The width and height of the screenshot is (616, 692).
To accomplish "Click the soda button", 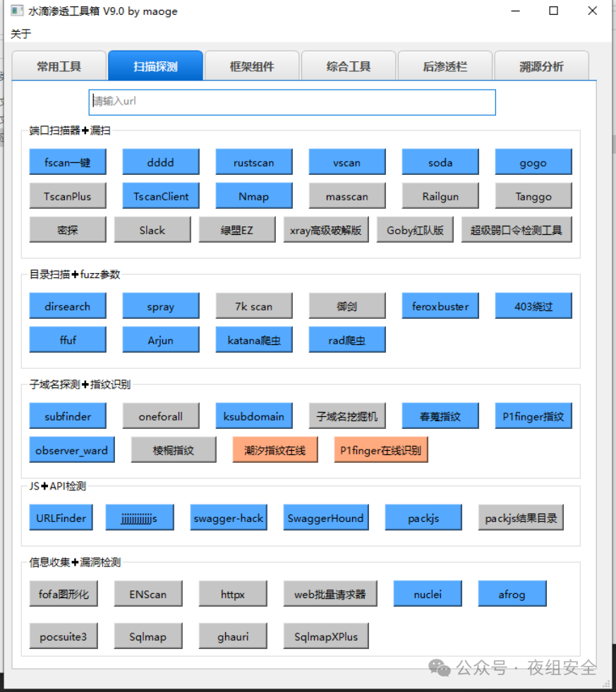I will [440, 162].
